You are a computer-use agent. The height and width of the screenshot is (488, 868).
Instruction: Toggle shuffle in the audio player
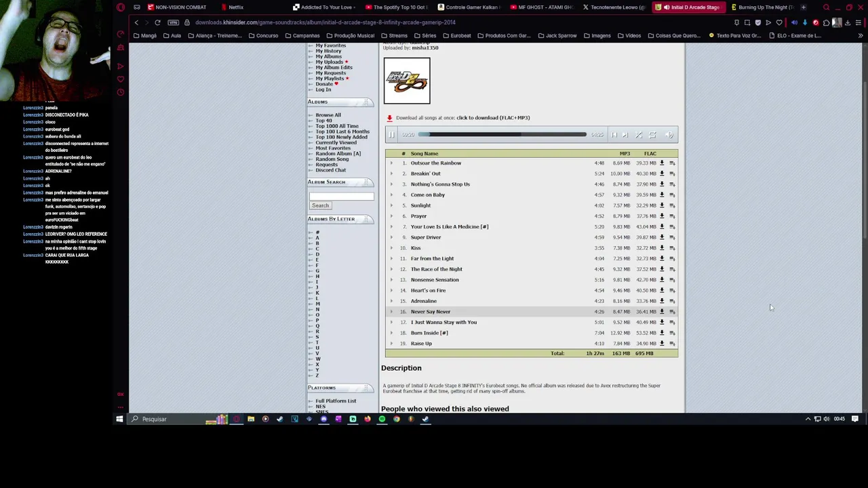(639, 135)
